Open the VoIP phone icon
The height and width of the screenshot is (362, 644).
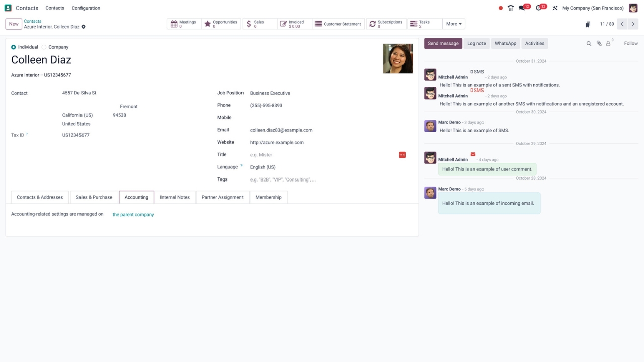511,8
